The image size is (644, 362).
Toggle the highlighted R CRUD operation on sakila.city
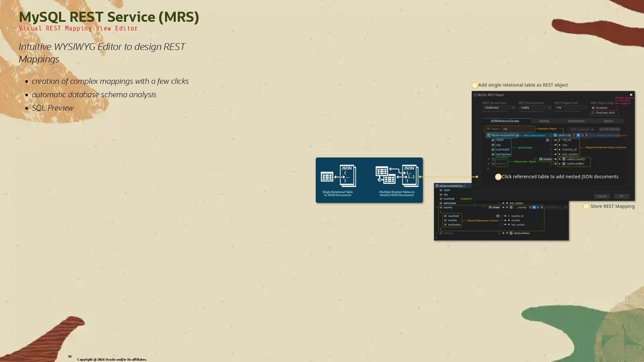coord(578,135)
